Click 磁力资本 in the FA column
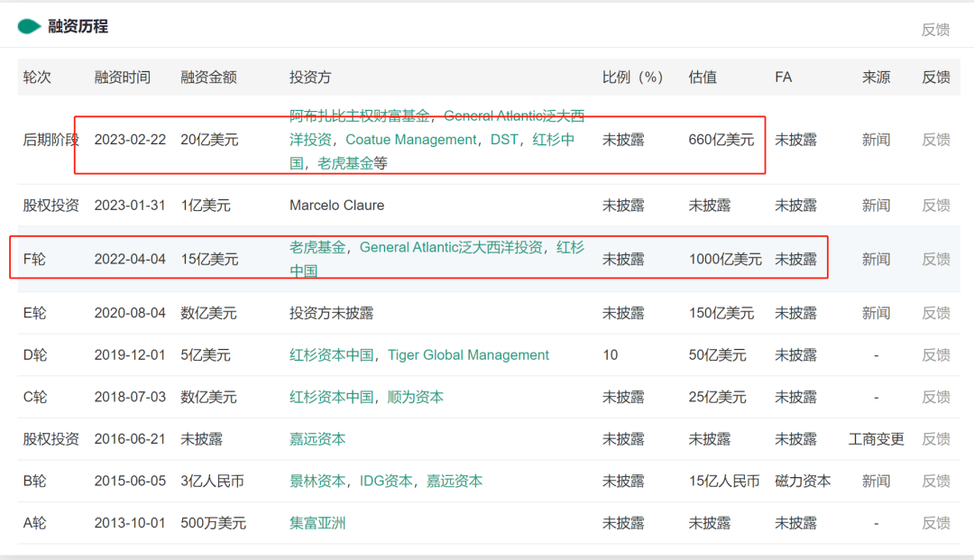Image resolution: width=974 pixels, height=560 pixels. 803,482
